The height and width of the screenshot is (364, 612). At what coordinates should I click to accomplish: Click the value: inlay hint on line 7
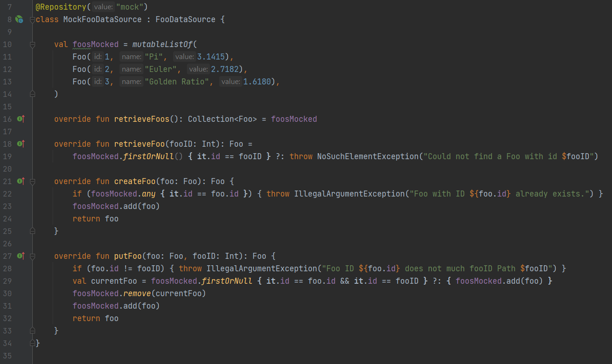(103, 7)
